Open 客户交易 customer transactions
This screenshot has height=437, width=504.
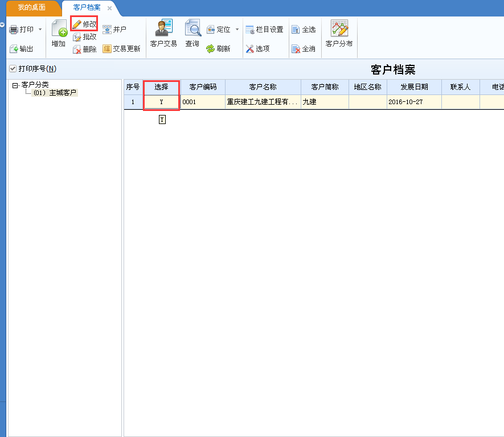[163, 28]
